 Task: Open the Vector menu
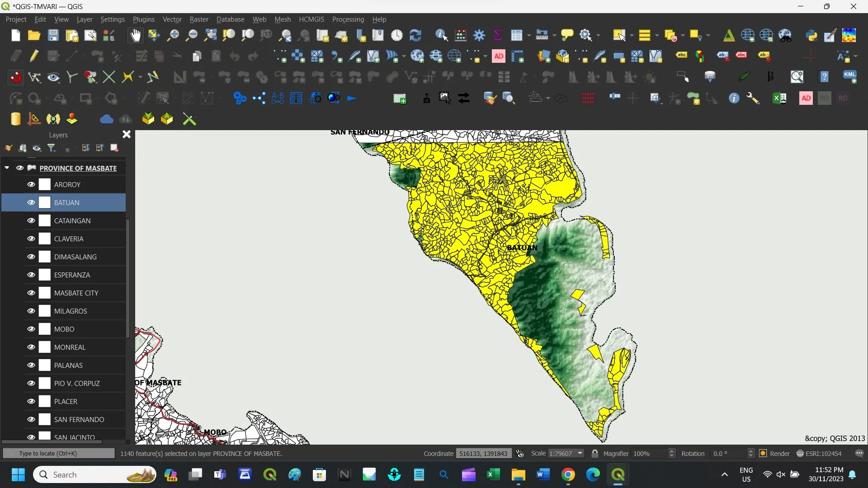(172, 19)
